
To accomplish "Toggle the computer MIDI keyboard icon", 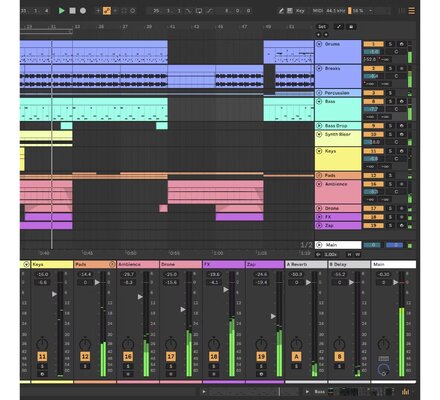I will pyautogui.click(x=290, y=11).
